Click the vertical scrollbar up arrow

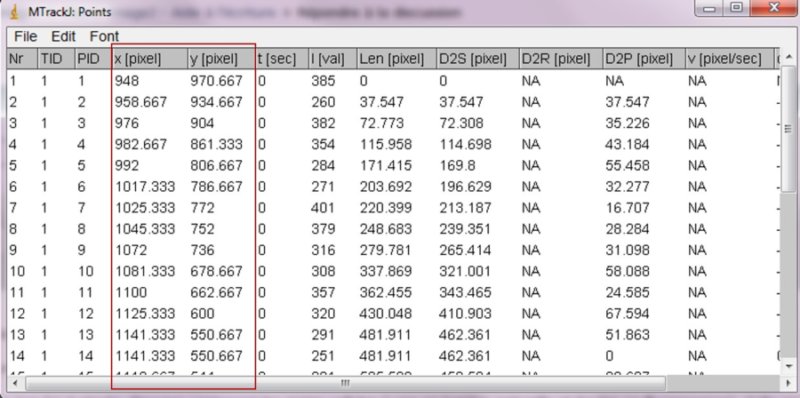click(789, 56)
